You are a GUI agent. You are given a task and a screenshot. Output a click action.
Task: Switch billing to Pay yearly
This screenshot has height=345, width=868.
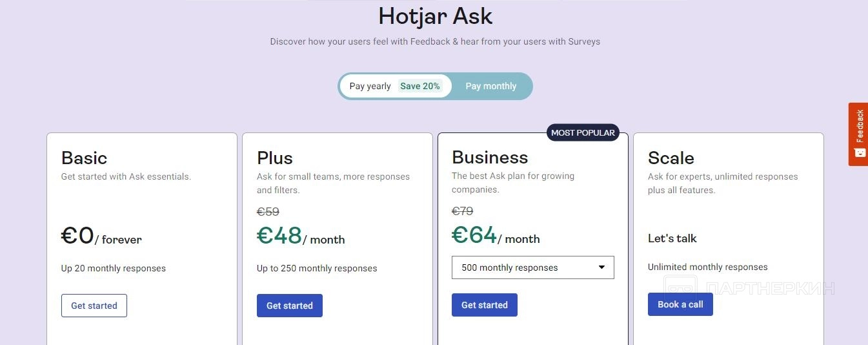click(370, 86)
